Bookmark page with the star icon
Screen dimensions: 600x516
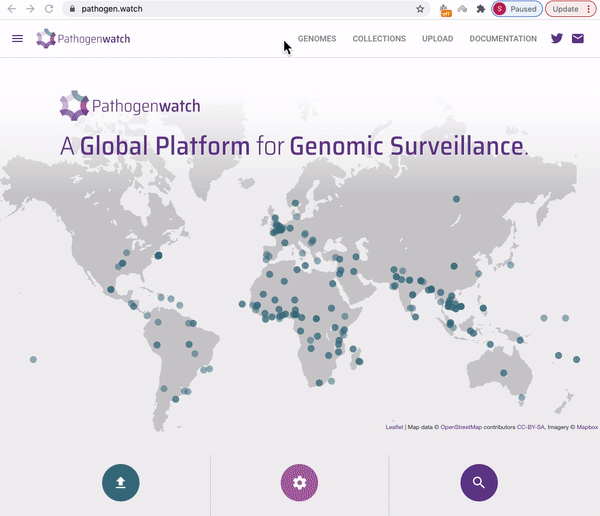[420, 9]
